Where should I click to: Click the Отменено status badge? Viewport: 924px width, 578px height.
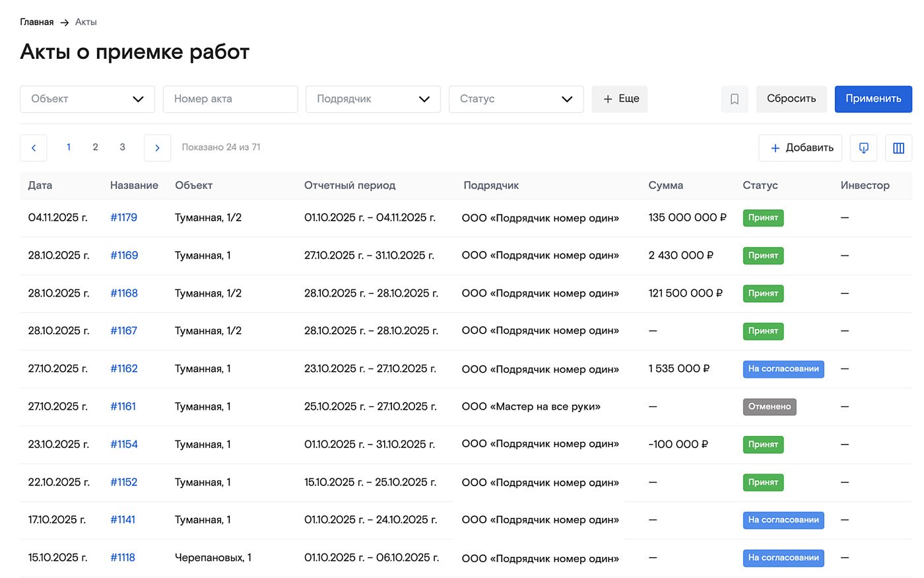pos(769,407)
